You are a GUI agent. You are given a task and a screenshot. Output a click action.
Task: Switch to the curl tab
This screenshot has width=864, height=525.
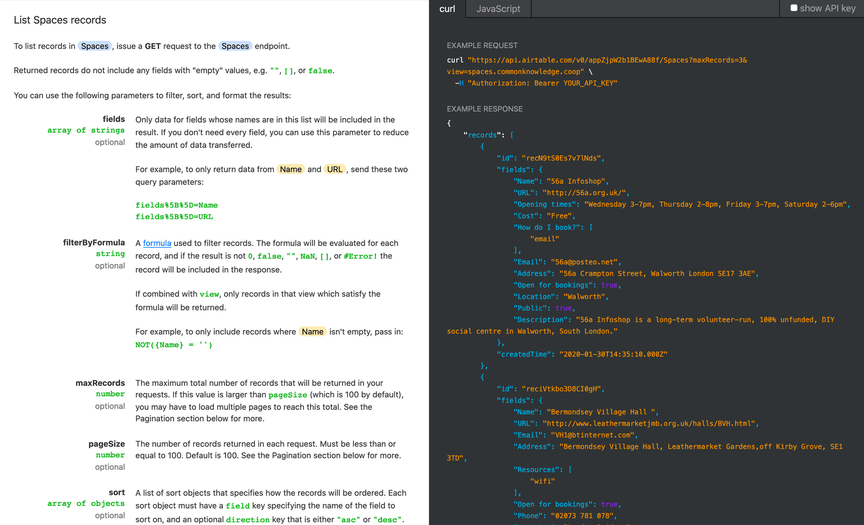click(447, 9)
